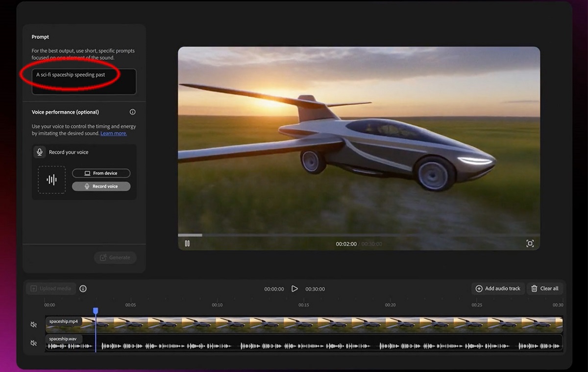The width and height of the screenshot is (588, 372).
Task: Click the Generate button
Action: coord(115,257)
